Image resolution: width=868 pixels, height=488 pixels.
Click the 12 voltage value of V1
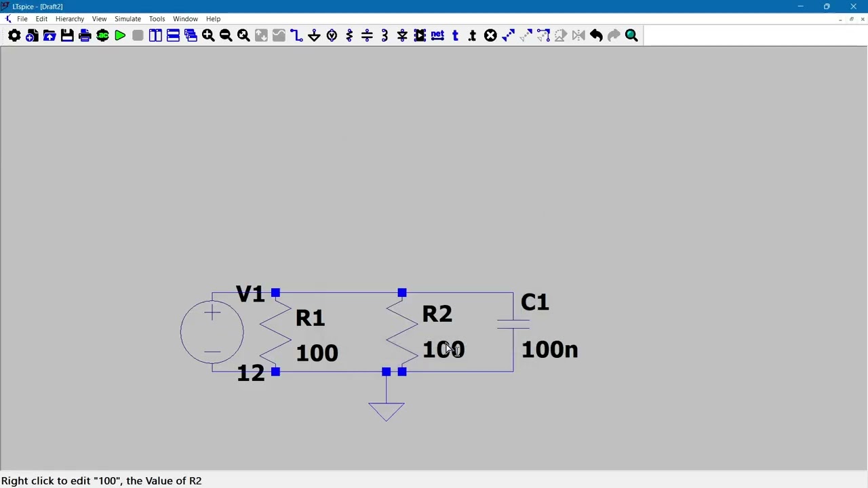pyautogui.click(x=251, y=373)
